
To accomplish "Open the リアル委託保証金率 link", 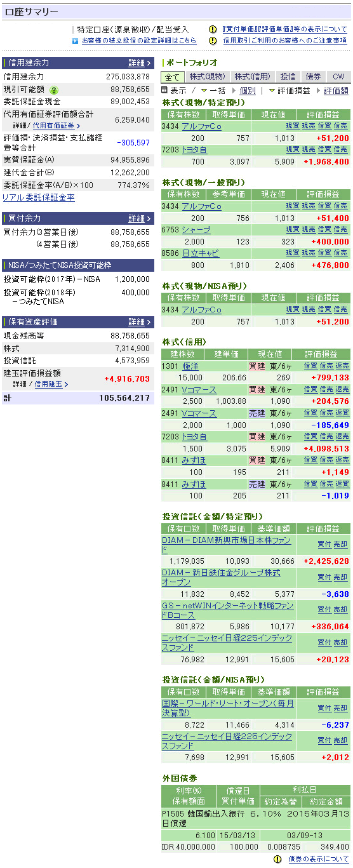I will (x=39, y=197).
